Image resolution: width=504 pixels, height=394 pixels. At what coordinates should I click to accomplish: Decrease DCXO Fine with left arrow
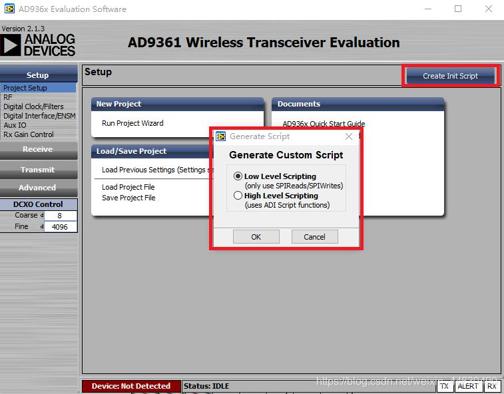point(42,227)
